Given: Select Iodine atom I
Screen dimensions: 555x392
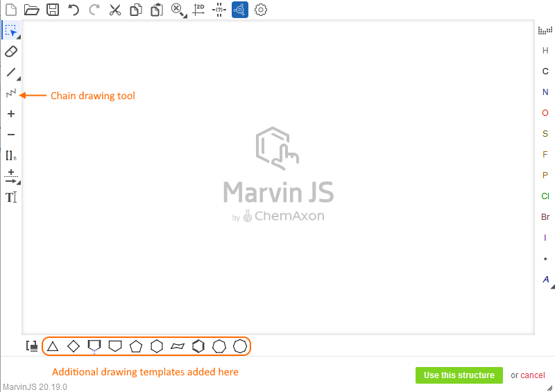Looking at the screenshot, I should point(545,237).
